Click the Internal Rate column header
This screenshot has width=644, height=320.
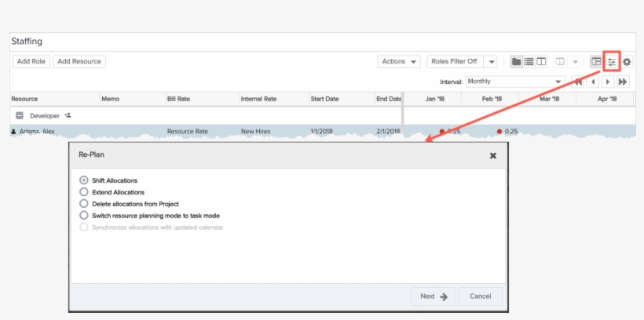(274, 99)
